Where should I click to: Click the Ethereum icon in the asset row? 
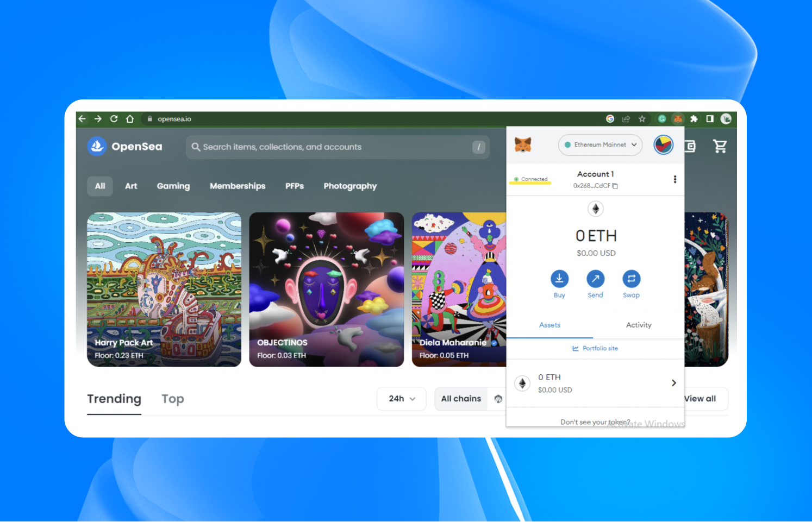(522, 383)
